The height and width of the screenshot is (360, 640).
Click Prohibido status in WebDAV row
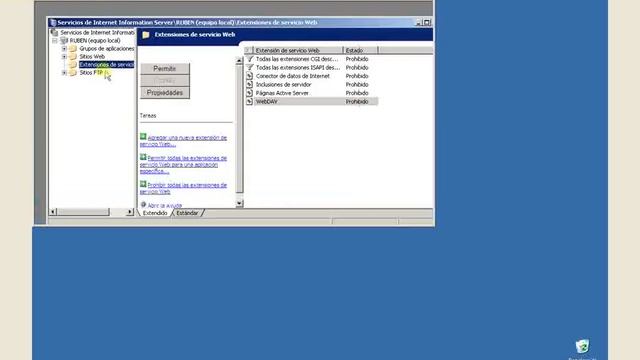[357, 102]
